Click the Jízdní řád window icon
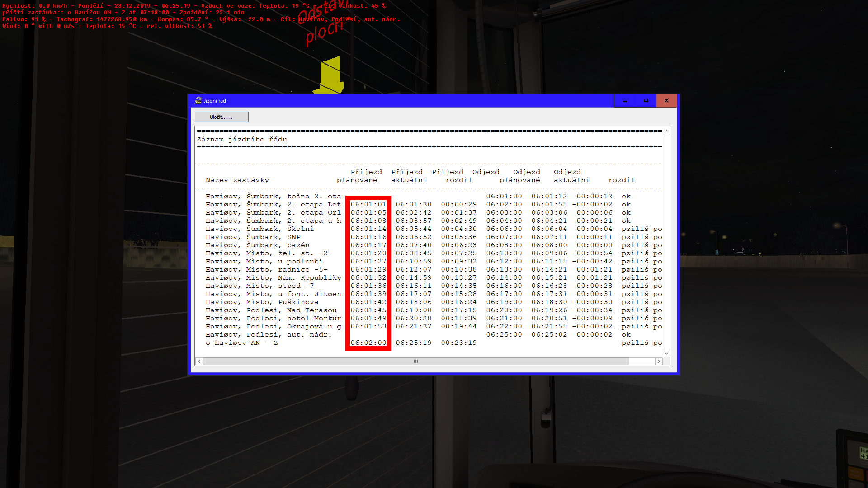This screenshot has height=488, width=868. 198,100
